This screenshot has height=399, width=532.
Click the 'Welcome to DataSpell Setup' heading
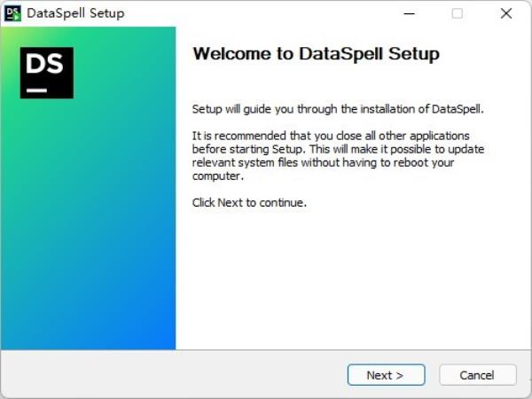pos(317,54)
